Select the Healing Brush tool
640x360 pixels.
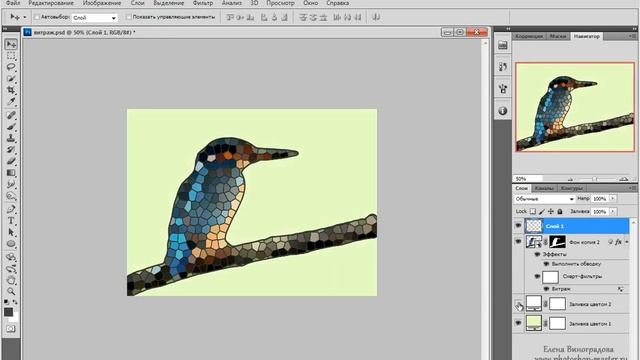tap(11, 115)
